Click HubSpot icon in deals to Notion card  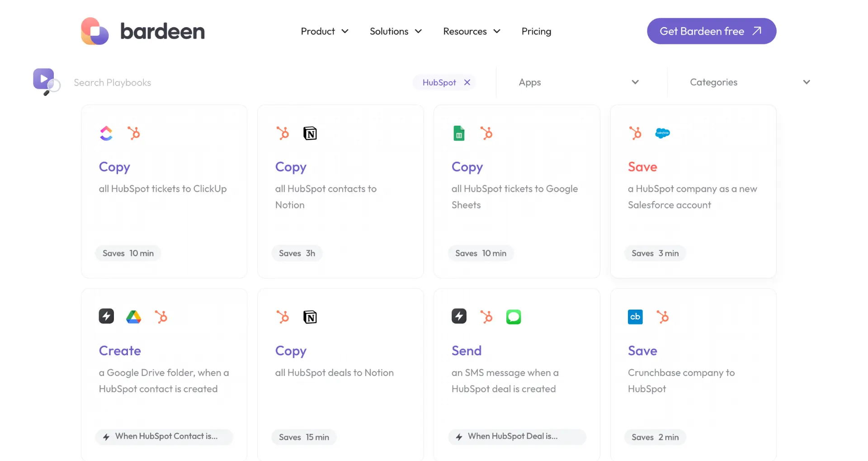coord(283,317)
